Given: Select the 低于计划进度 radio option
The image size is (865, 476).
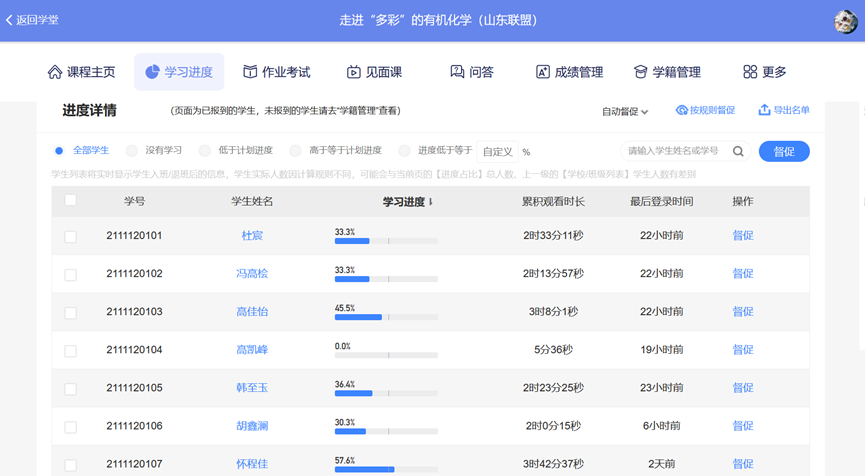Looking at the screenshot, I should click(204, 151).
